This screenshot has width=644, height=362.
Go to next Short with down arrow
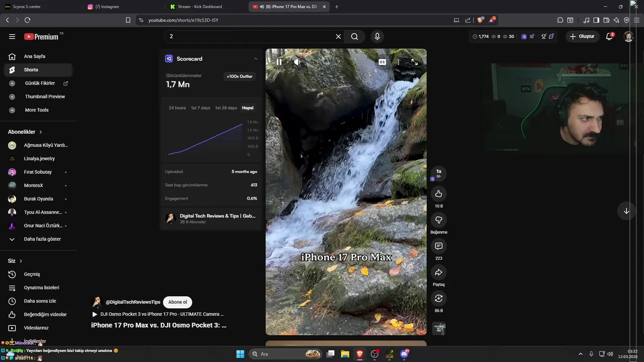pyautogui.click(x=626, y=211)
